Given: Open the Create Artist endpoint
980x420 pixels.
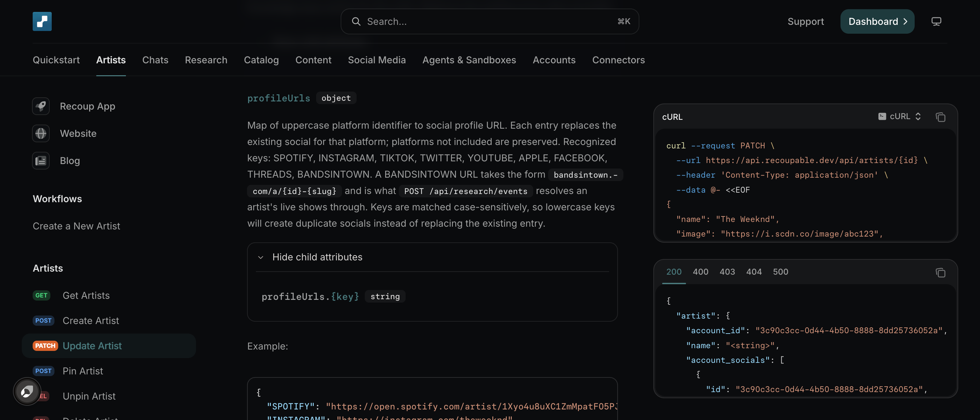Looking at the screenshot, I should tap(91, 320).
